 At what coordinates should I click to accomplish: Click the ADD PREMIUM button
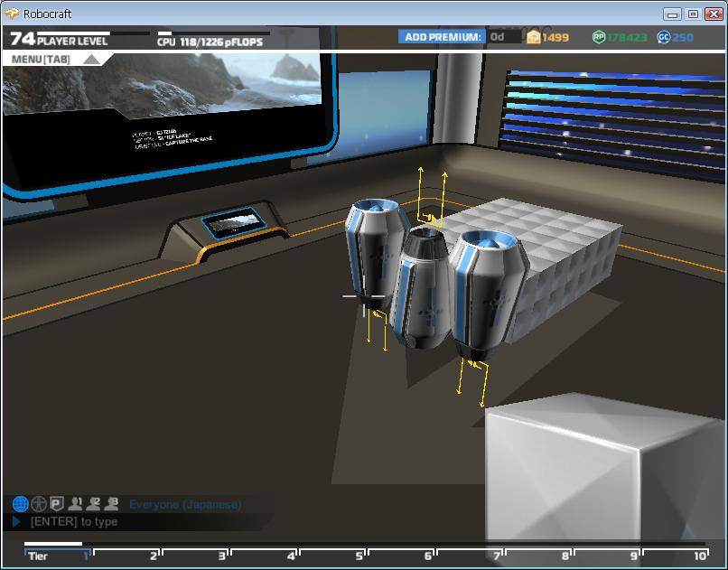coord(442,37)
